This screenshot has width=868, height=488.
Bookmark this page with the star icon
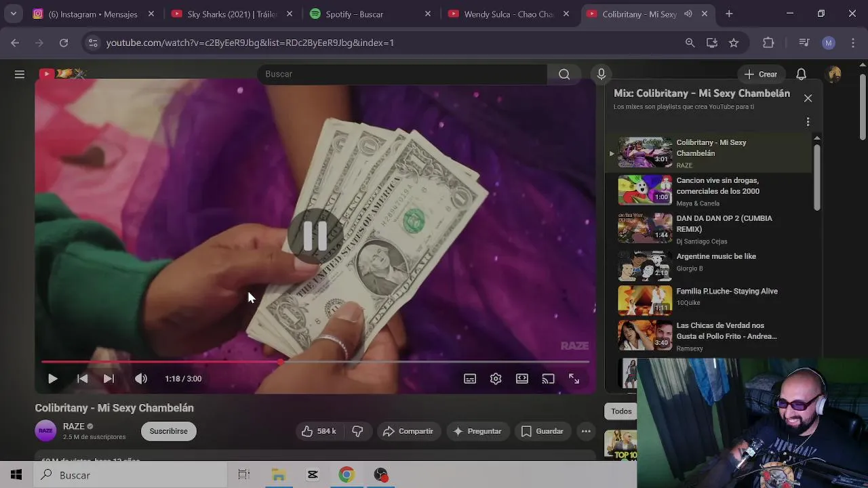coord(733,43)
